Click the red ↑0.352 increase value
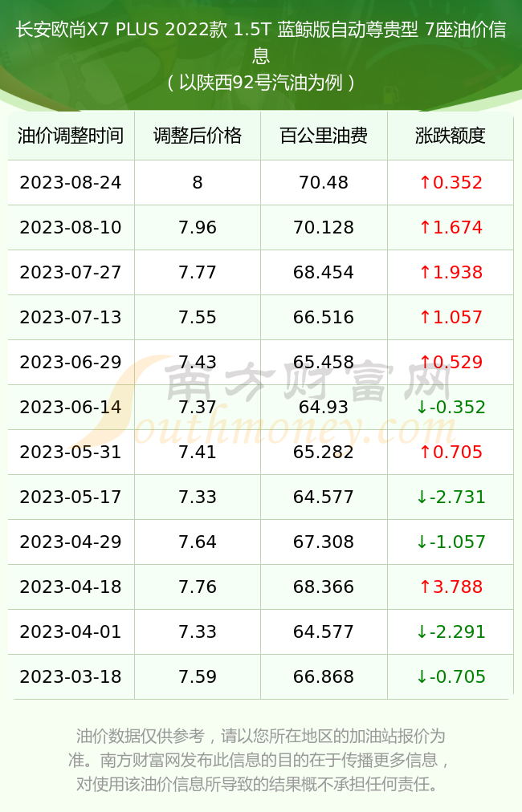This screenshot has height=812, width=522. click(x=451, y=182)
